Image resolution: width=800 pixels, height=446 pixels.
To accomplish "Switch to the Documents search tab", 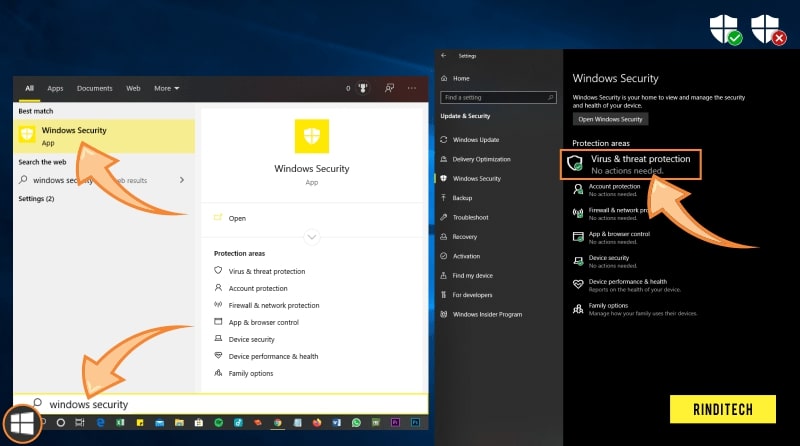I will point(94,88).
